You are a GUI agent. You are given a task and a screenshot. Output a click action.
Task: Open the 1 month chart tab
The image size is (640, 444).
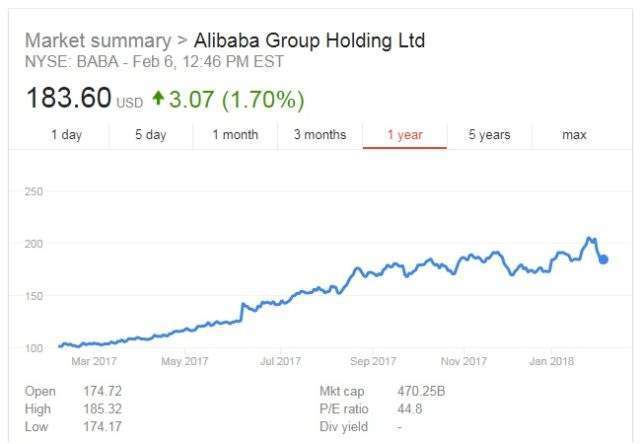pyautogui.click(x=235, y=135)
